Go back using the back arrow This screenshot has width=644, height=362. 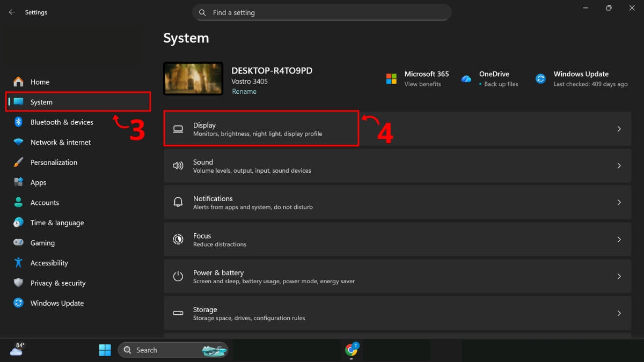click(x=12, y=12)
